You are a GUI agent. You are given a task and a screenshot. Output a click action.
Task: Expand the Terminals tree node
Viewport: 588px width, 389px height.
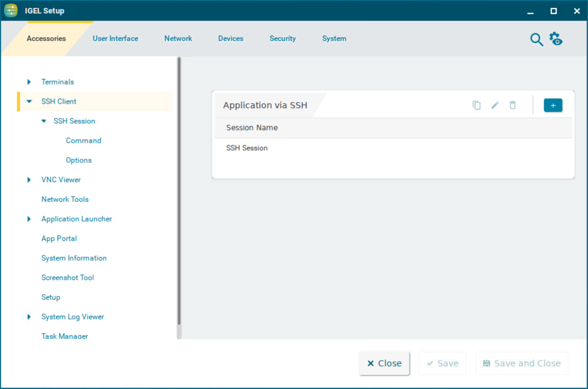(29, 82)
